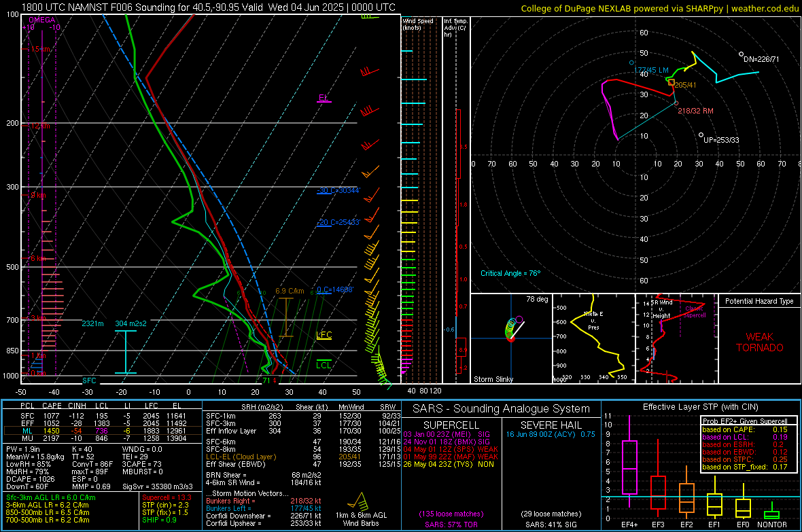Click the SFC-1km SRH row
This screenshot has width=802, height=532.
tap(303, 416)
